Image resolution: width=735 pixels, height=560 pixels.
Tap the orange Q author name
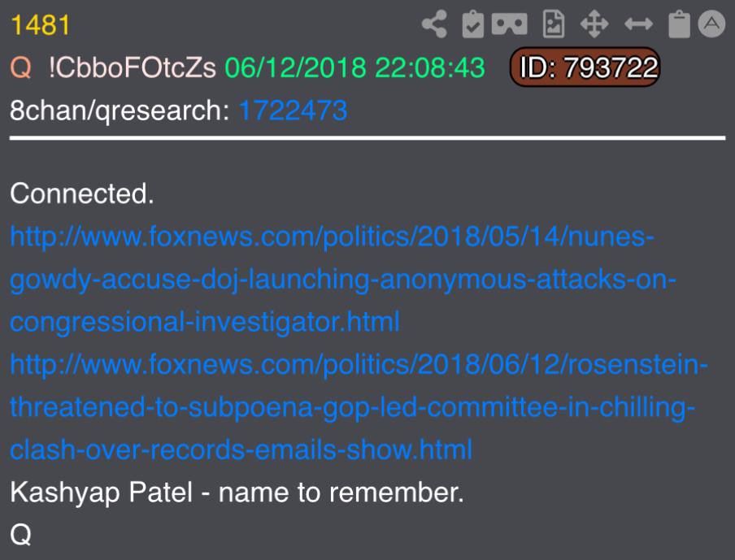tap(20, 67)
